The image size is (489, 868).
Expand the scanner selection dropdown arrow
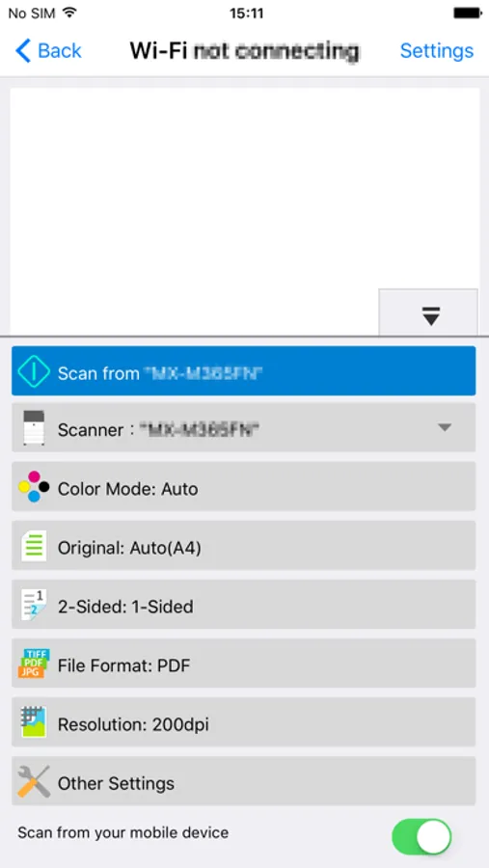pyautogui.click(x=445, y=427)
